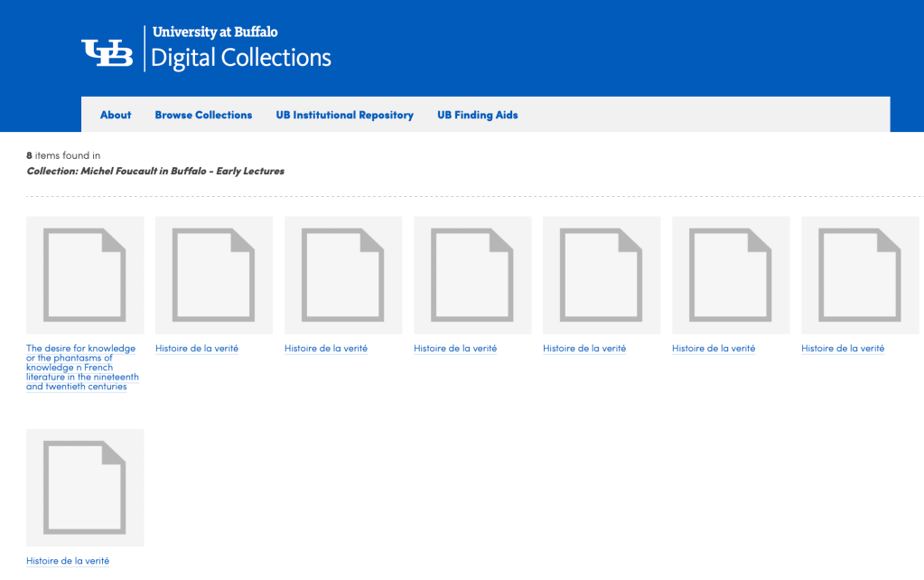Click the seventh document icon in the top row
This screenshot has height=580, width=924.
pos(860,275)
